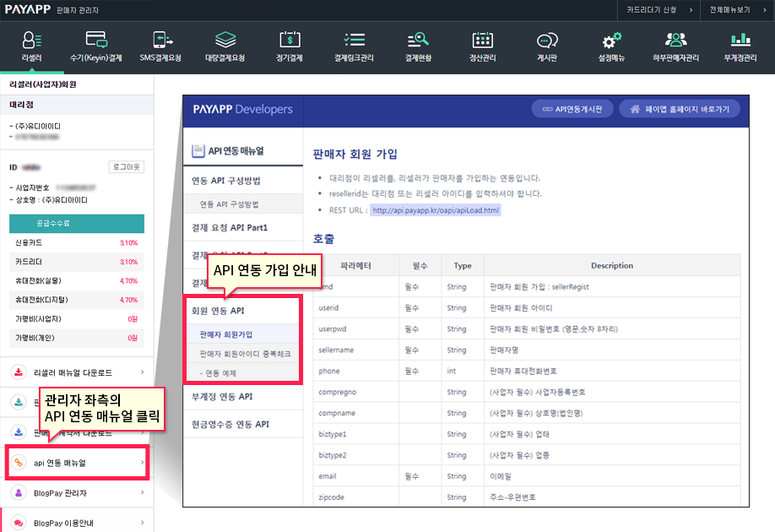This screenshot has width=775, height=532.
Task: Open the 하부판매자관리 people icon
Action: [x=675, y=40]
